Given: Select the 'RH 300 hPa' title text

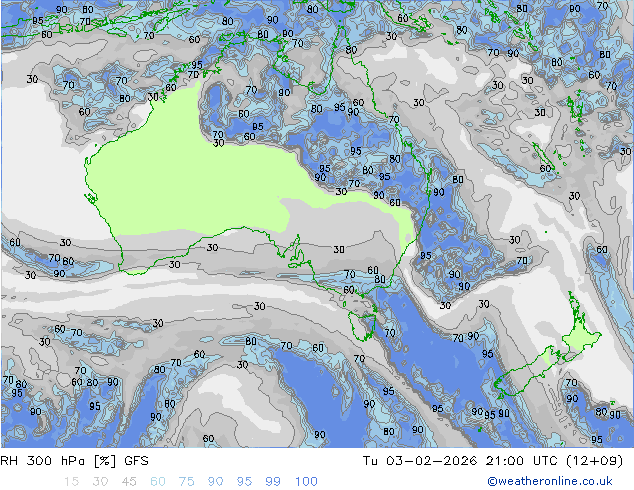Looking at the screenshot, I should tap(42, 461).
